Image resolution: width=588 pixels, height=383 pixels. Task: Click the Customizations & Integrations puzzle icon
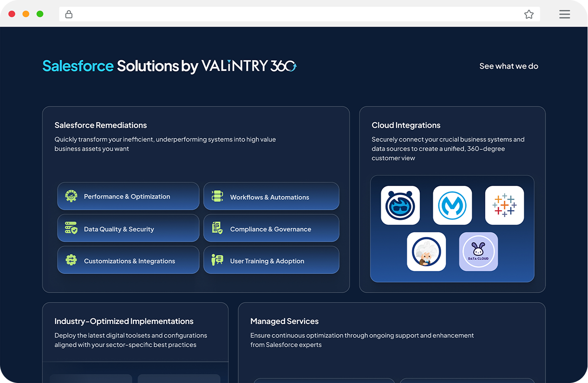pyautogui.click(x=71, y=260)
